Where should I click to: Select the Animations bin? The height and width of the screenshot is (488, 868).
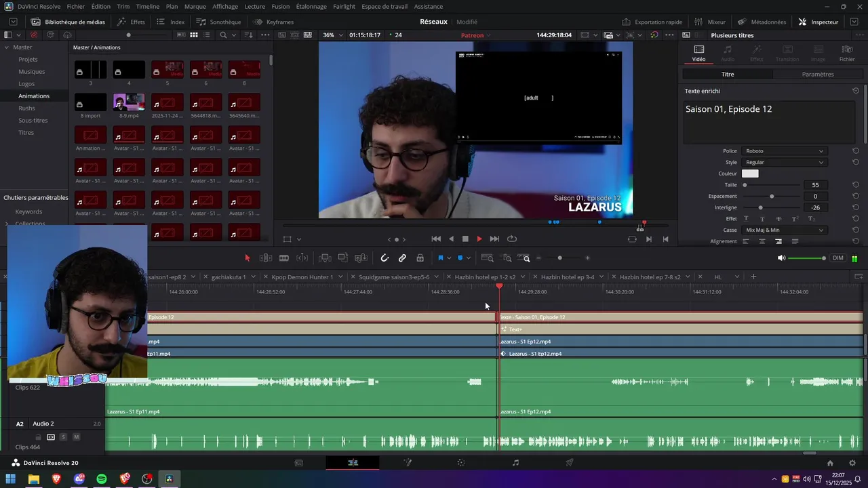(x=34, y=96)
